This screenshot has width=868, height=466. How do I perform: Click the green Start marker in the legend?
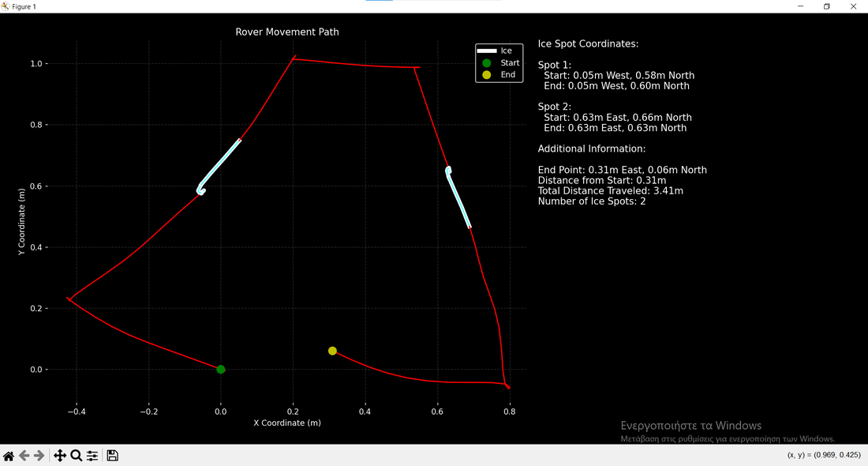(x=487, y=63)
